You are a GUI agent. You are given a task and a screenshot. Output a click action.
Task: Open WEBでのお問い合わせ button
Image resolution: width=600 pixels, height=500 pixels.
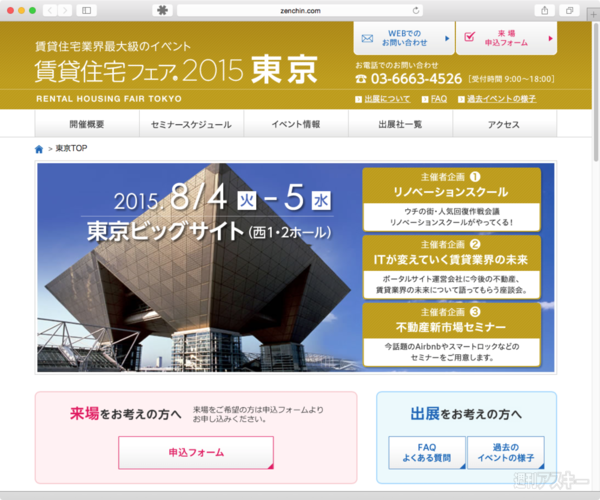tap(404, 38)
